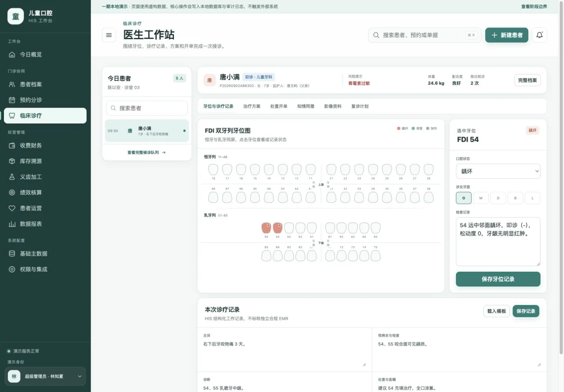Click the 今日概览 home icon in sidebar

pyautogui.click(x=12, y=55)
